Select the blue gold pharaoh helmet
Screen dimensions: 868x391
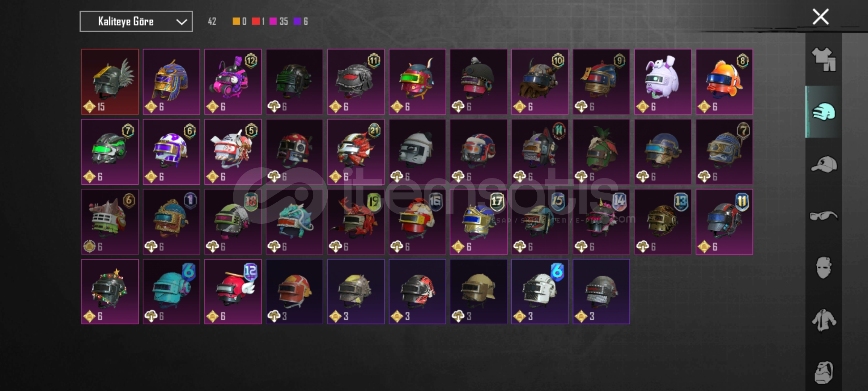[x=171, y=82]
